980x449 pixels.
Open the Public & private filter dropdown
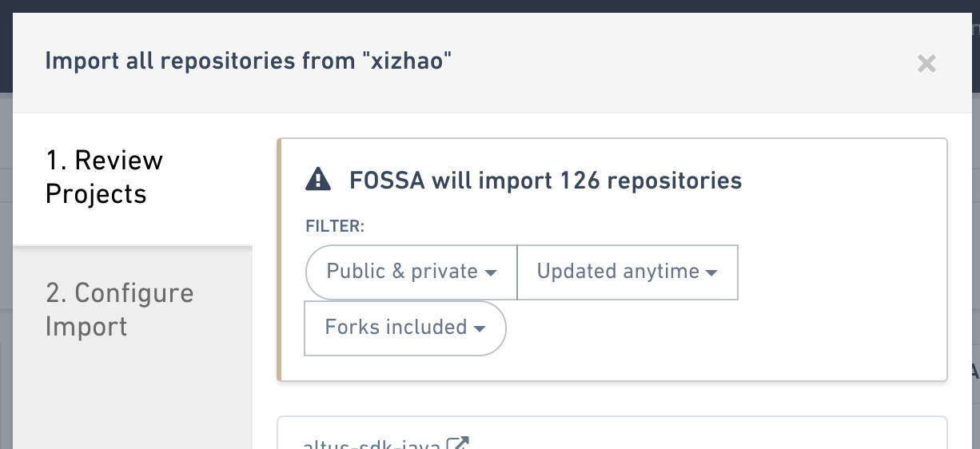click(411, 272)
